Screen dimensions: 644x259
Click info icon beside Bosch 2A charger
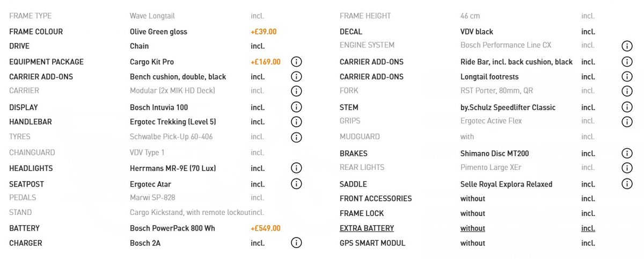pyautogui.click(x=296, y=243)
